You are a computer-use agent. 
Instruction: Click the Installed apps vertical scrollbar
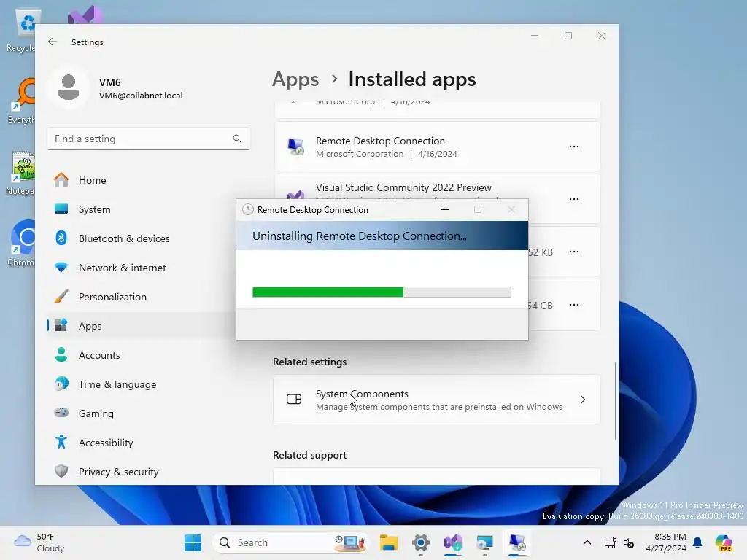[x=616, y=400]
